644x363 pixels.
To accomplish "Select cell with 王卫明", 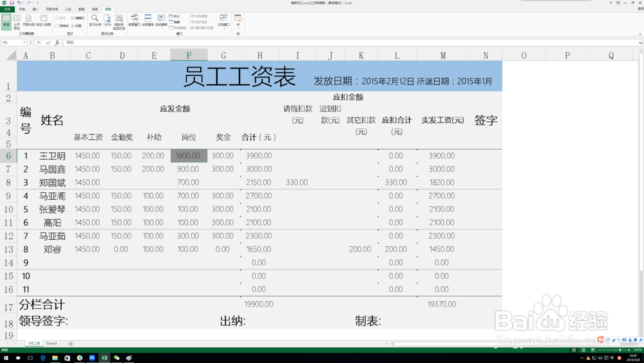I will (x=52, y=156).
